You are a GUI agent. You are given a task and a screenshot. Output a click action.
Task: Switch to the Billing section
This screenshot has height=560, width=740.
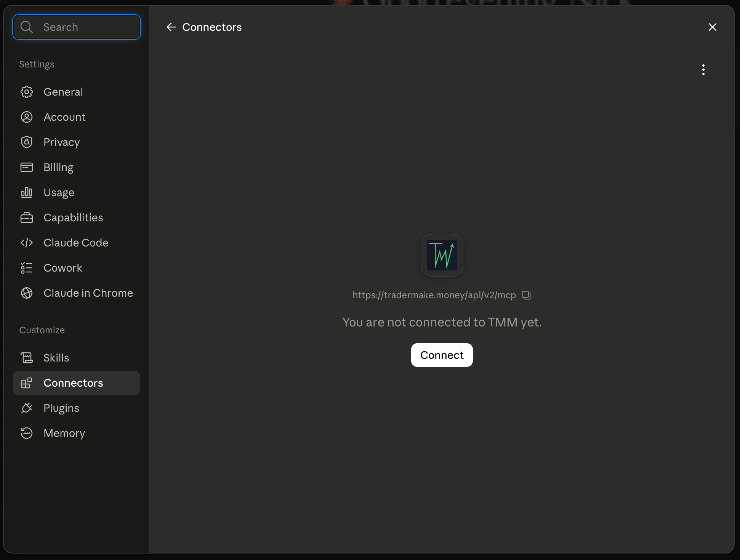coord(77,167)
